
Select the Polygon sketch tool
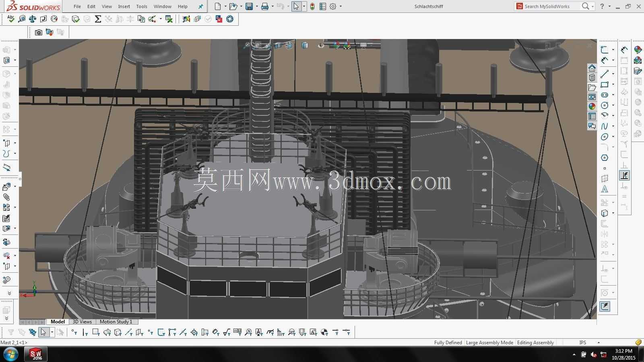(x=605, y=158)
